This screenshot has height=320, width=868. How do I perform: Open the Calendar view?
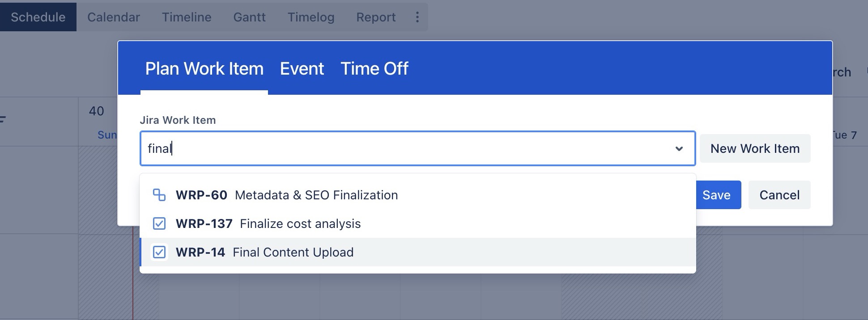114,17
